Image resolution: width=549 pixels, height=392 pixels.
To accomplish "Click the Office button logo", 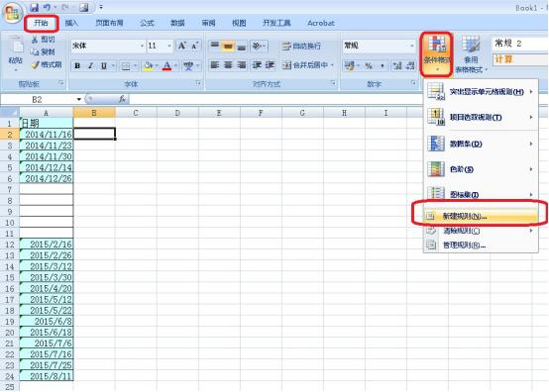I will coord(13,14).
